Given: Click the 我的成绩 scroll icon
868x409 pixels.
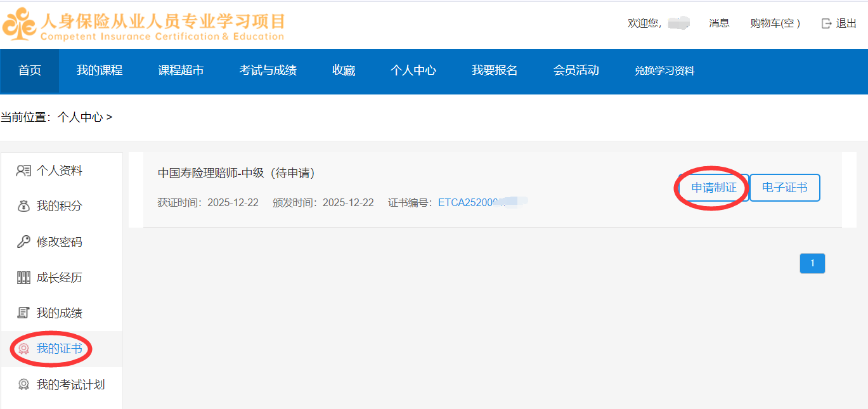Looking at the screenshot, I should 23,313.
